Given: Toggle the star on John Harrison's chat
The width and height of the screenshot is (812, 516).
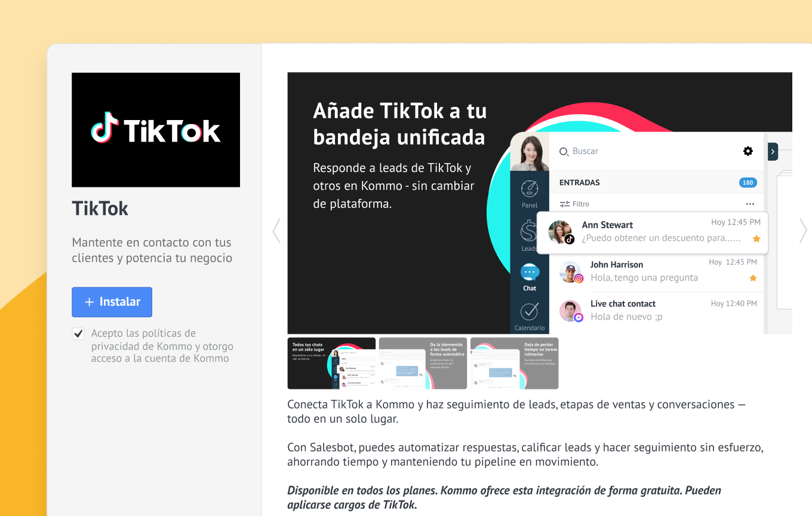Looking at the screenshot, I should point(753,278).
